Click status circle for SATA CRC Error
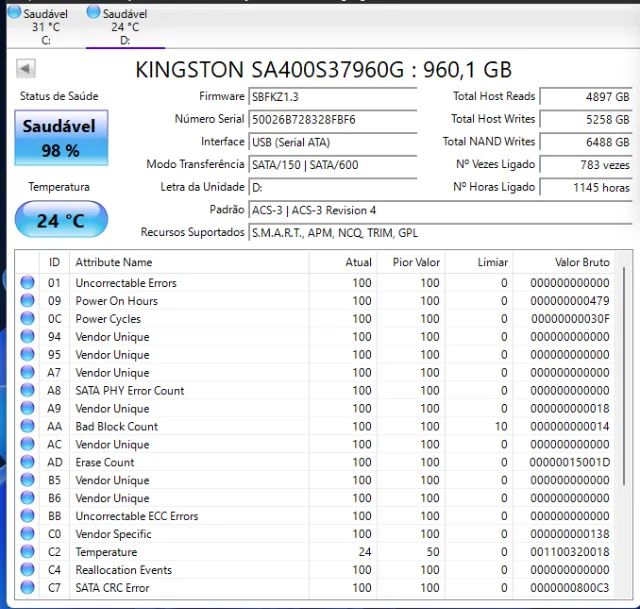This screenshot has height=609, width=640. point(27,588)
